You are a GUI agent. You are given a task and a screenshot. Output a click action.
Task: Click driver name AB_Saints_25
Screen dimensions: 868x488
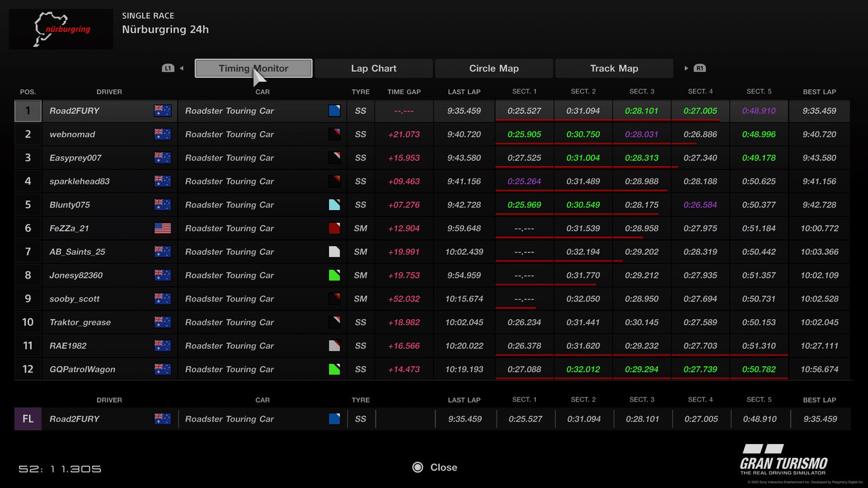tap(77, 251)
